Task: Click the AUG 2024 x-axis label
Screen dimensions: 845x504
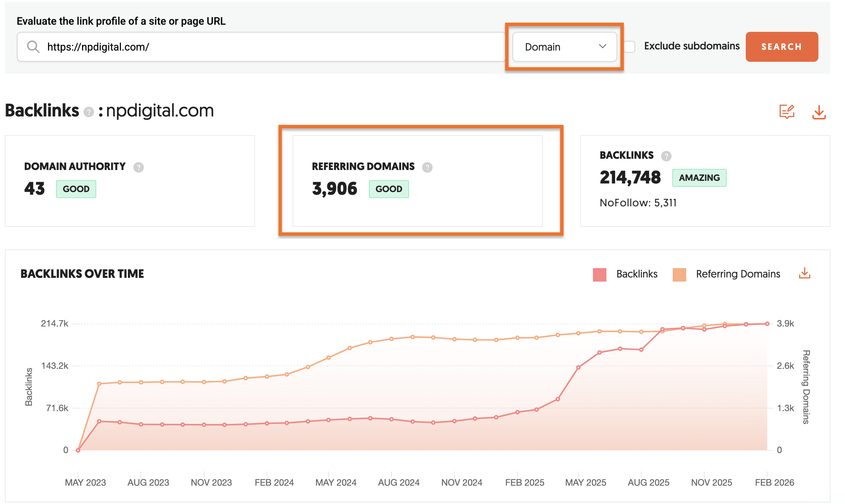Action: [x=399, y=483]
